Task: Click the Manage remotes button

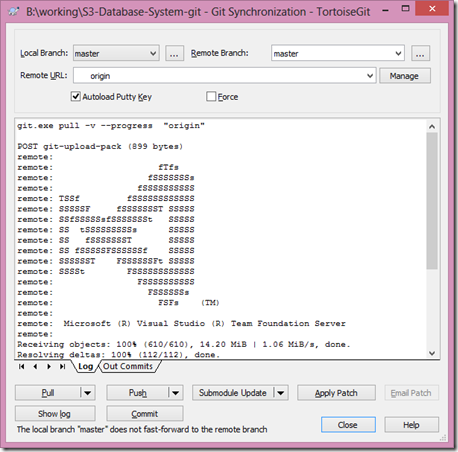Action: 405,76
